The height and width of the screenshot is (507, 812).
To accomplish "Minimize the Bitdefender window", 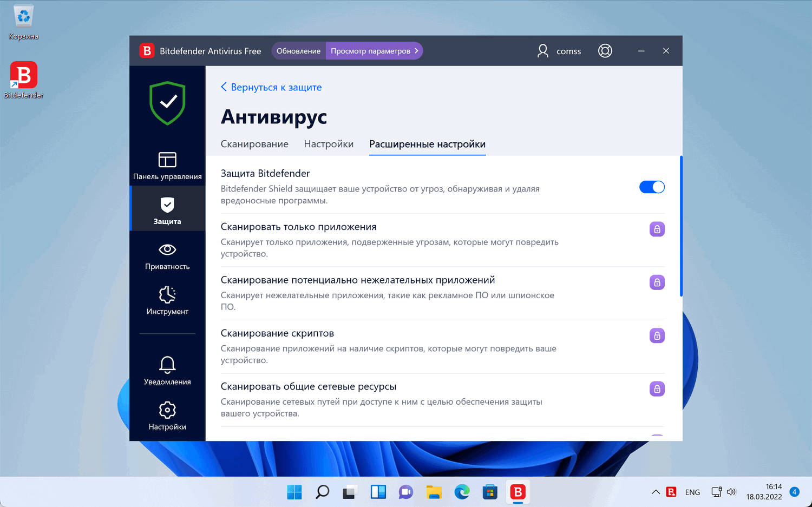I will pos(641,51).
